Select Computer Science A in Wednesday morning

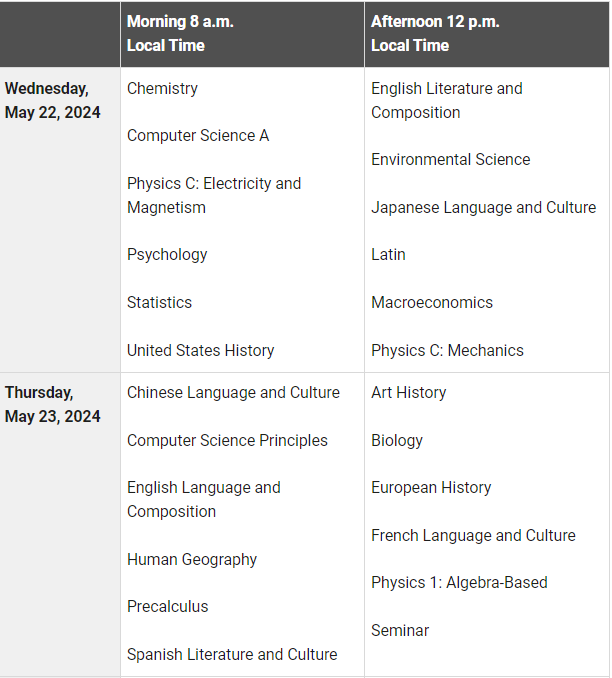point(198,136)
